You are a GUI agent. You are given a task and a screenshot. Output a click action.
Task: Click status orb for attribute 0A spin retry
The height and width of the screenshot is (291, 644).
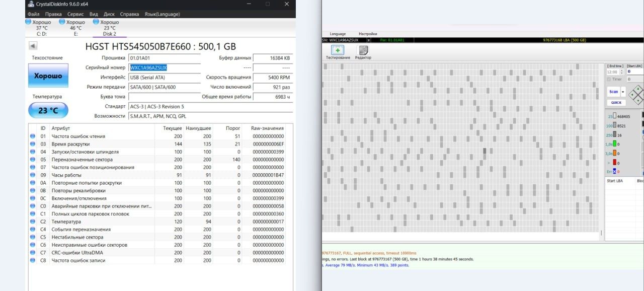[33, 183]
